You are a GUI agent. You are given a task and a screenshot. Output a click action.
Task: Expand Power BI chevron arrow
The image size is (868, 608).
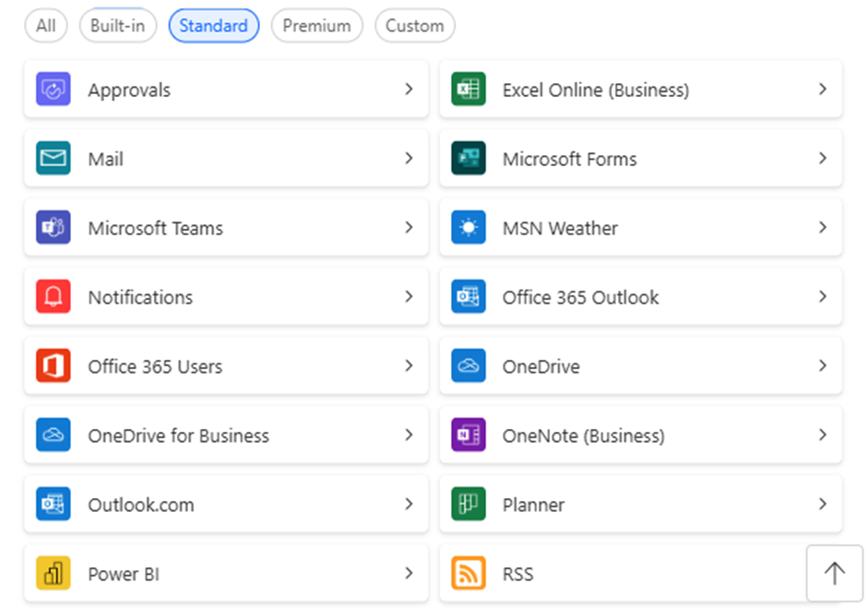[x=409, y=573]
